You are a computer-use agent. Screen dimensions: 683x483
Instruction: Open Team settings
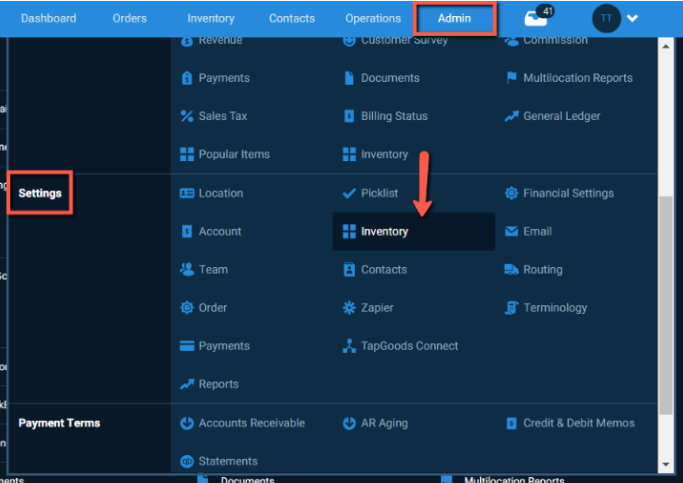pos(213,270)
